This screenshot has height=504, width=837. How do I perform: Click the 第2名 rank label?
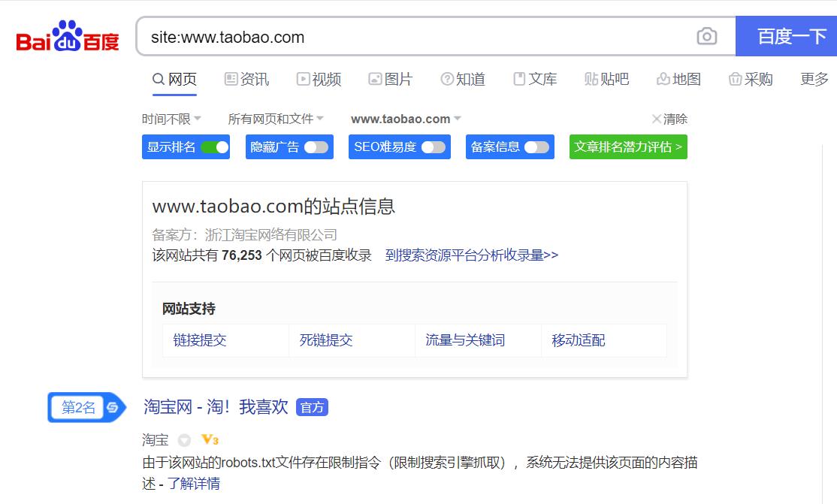point(78,407)
